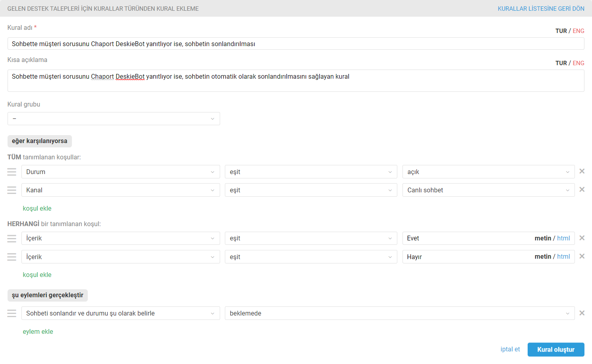Viewport: 592px width, 364px height.
Task: Select metin mode for Evet value
Action: tap(543, 238)
